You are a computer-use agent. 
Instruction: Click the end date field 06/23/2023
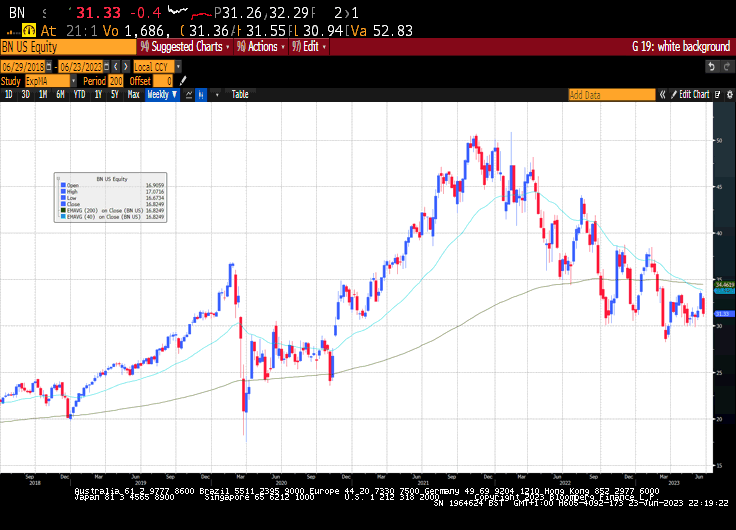[81, 67]
